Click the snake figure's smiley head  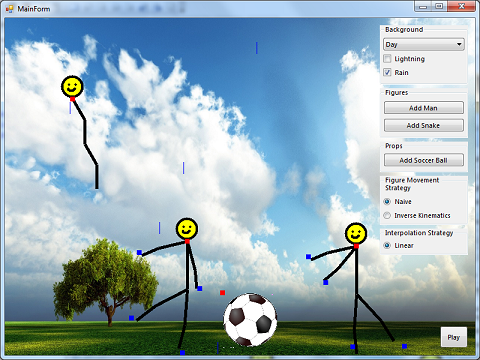coord(72,87)
